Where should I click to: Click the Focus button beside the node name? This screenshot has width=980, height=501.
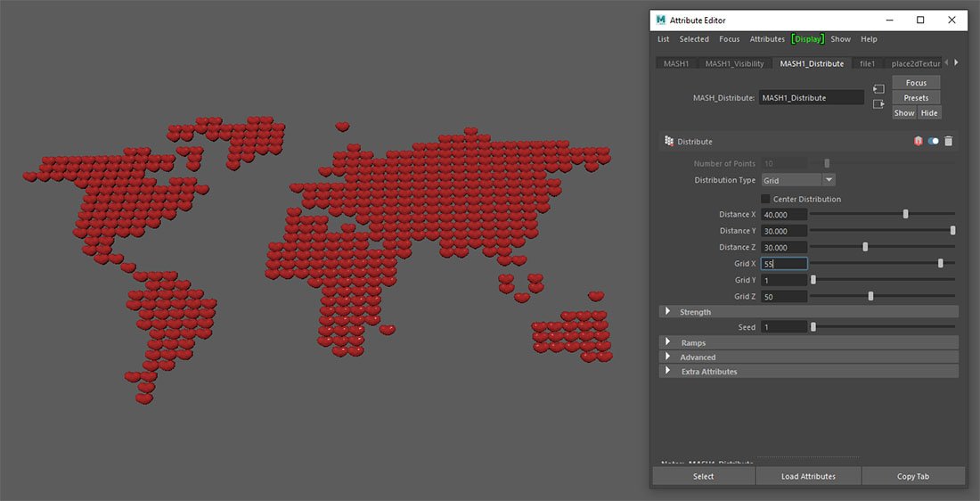[x=916, y=83]
